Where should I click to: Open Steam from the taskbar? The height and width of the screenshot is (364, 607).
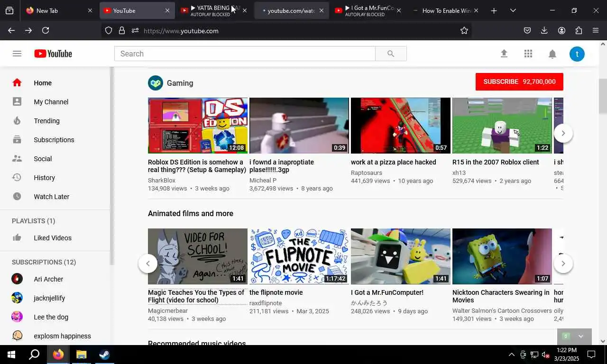click(104, 355)
